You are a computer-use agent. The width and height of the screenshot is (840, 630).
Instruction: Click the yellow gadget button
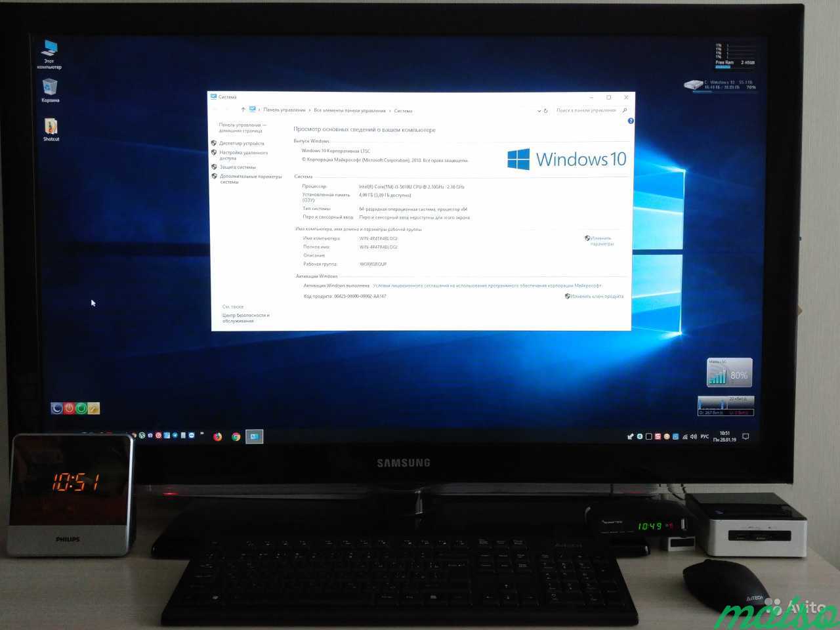(94, 408)
